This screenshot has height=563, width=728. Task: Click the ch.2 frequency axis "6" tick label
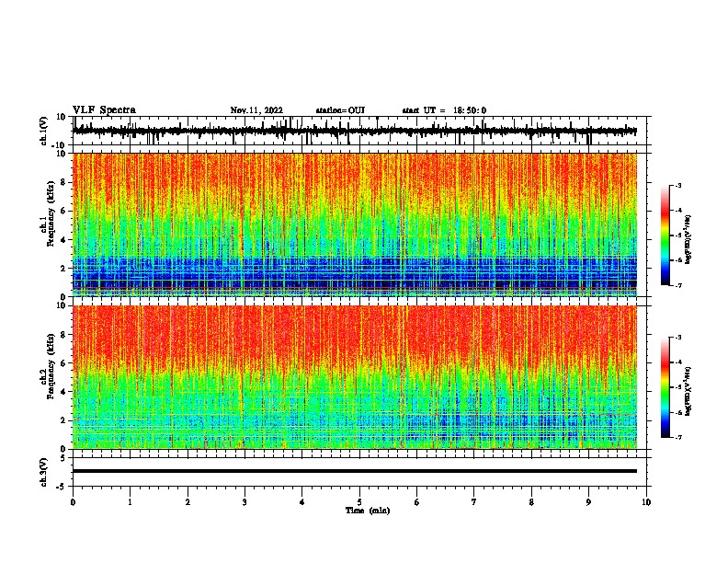pos(63,363)
